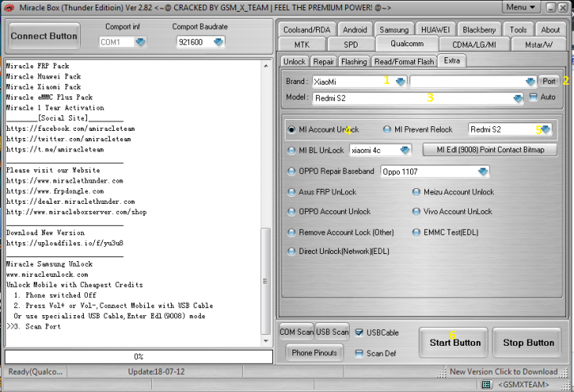Select EMMC Test(EDL) radio option

click(416, 232)
